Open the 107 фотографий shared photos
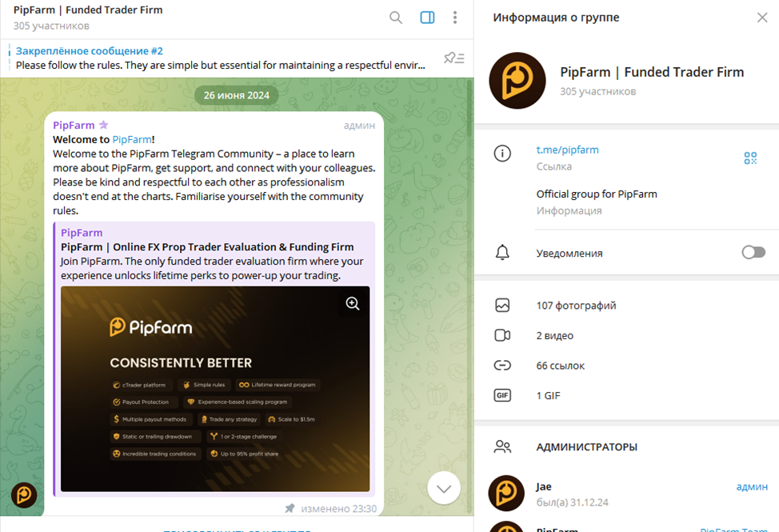Screen dimensions: 779x532 576,305
